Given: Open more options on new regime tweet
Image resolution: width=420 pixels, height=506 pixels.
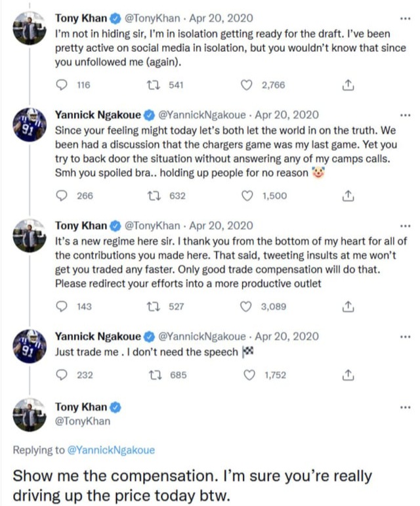Looking at the screenshot, I should 405,226.
